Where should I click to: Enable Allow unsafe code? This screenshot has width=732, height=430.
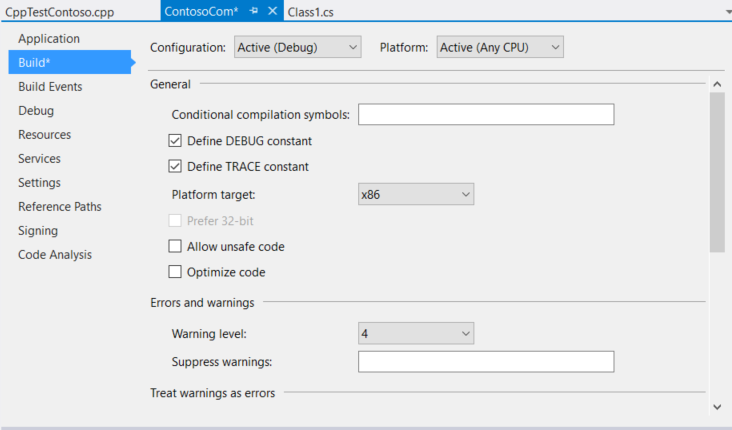(176, 246)
